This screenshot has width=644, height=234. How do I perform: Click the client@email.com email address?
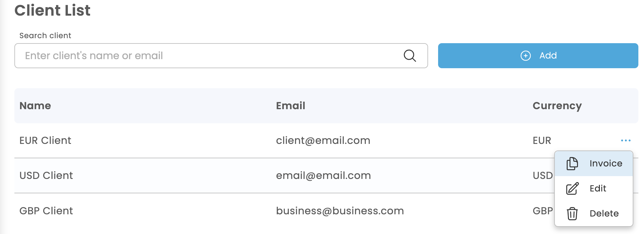323,140
